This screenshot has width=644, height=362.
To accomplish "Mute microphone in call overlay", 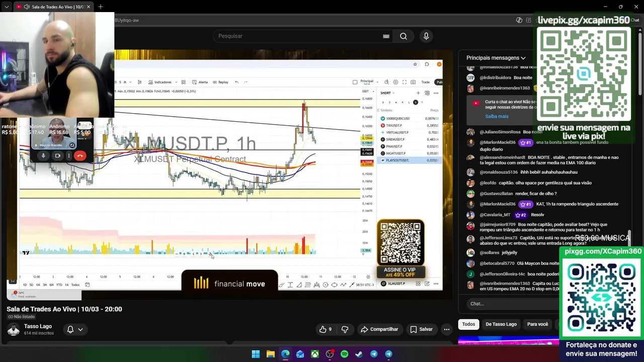I will (43, 156).
